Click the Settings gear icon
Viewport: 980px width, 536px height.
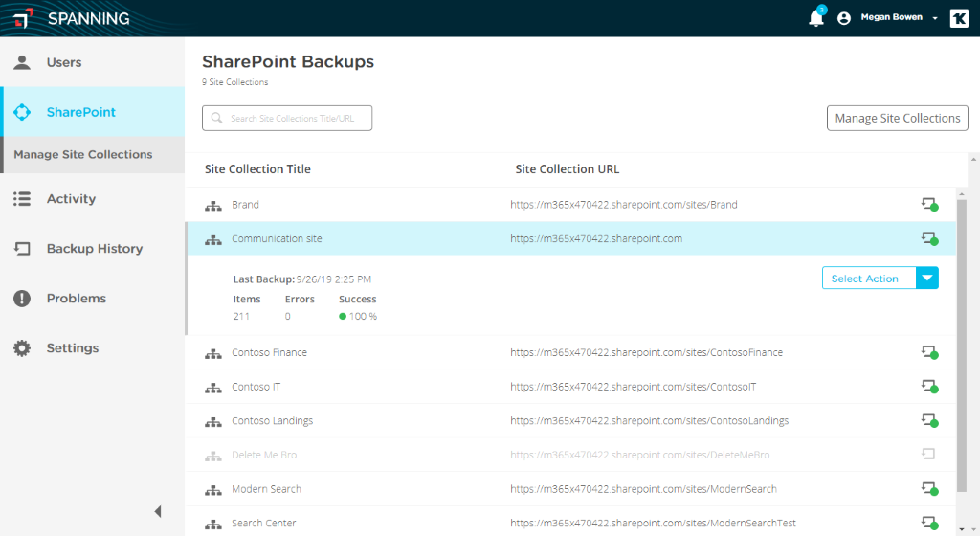point(22,348)
